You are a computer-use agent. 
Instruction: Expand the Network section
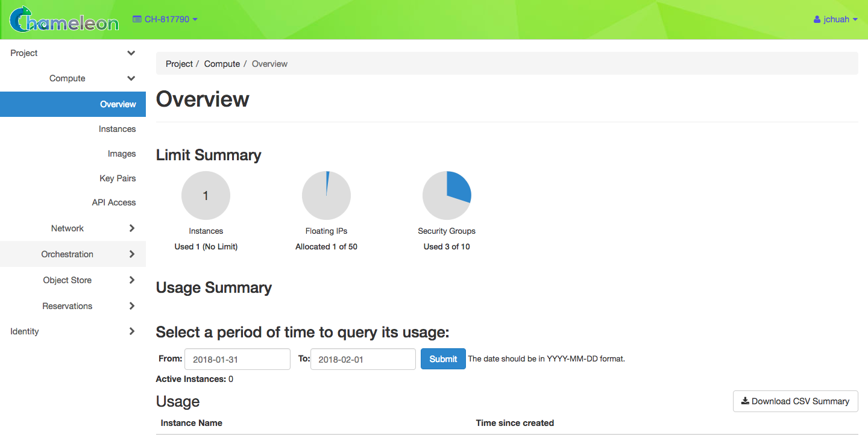pos(90,228)
